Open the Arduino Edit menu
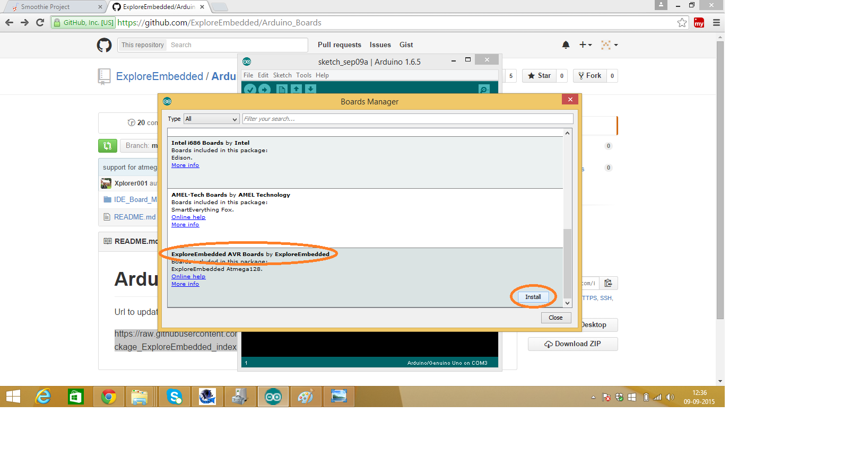The width and height of the screenshot is (868, 475). (x=263, y=75)
